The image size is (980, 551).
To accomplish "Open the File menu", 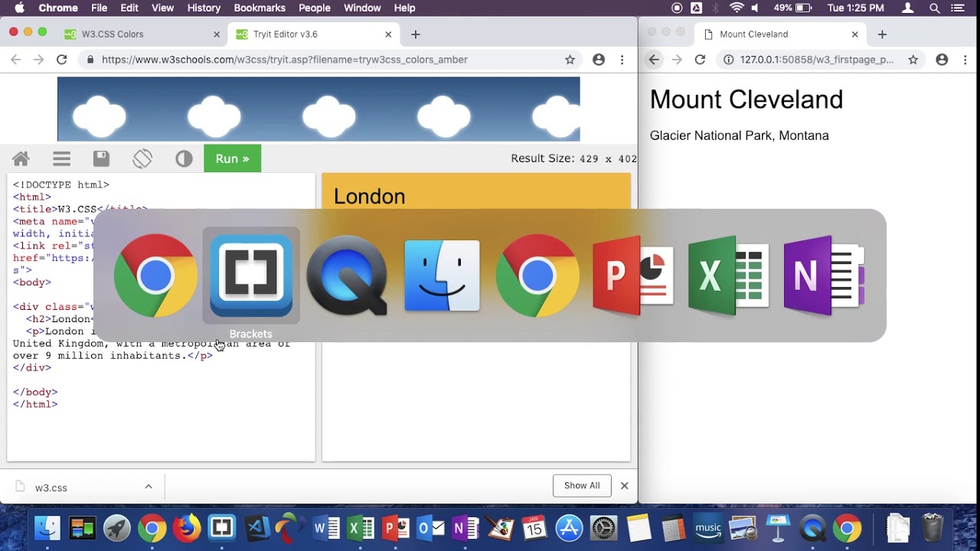I will coord(99,8).
